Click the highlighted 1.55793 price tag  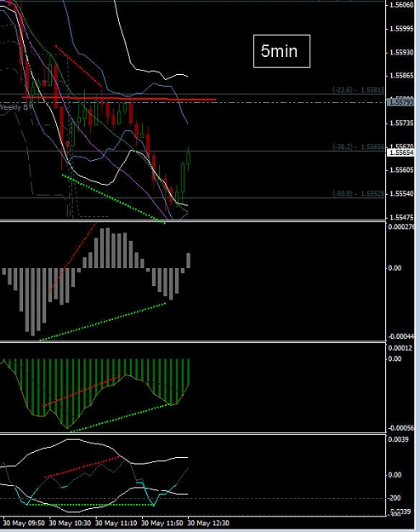tap(400, 102)
